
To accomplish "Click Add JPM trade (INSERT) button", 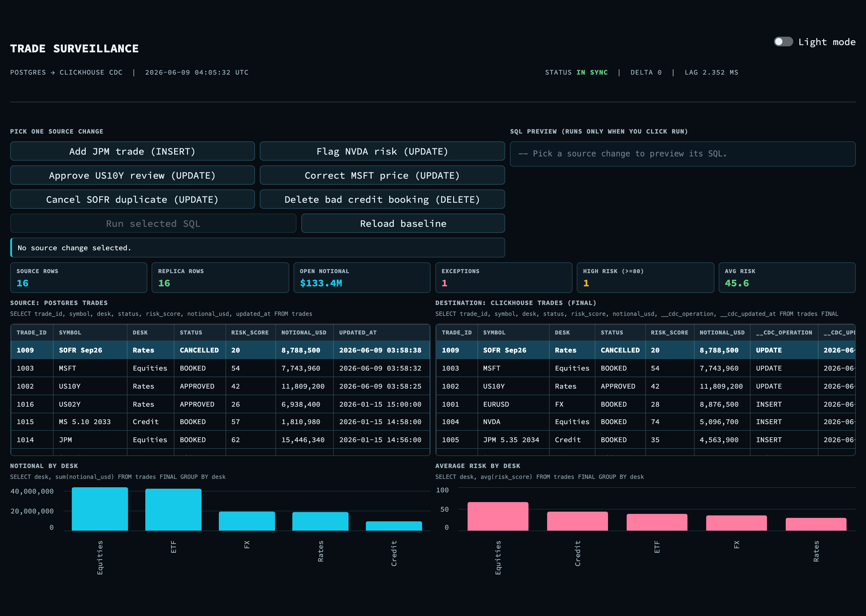I will pyautogui.click(x=132, y=151).
